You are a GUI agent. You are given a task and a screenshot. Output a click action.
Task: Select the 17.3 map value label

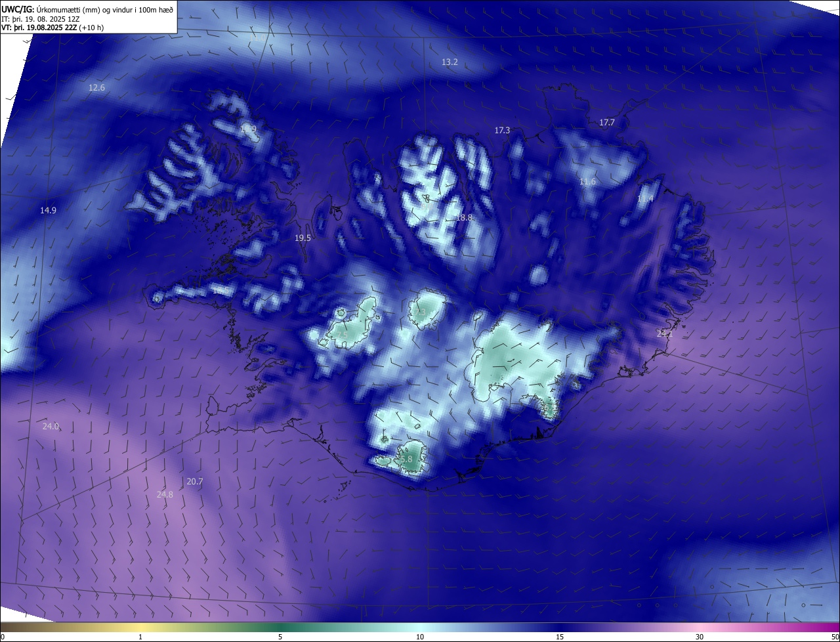(502, 131)
